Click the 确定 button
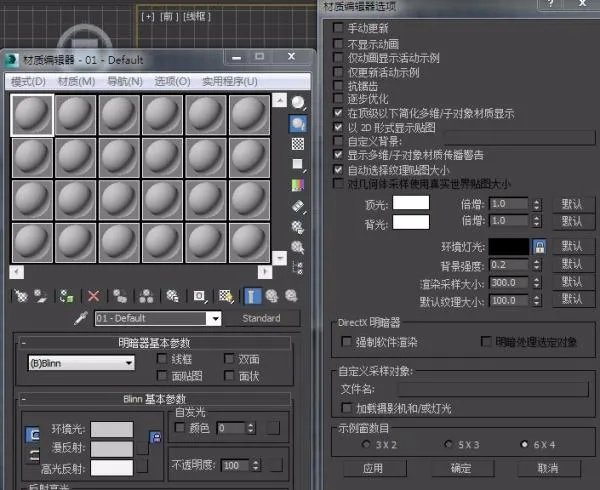 pos(461,469)
